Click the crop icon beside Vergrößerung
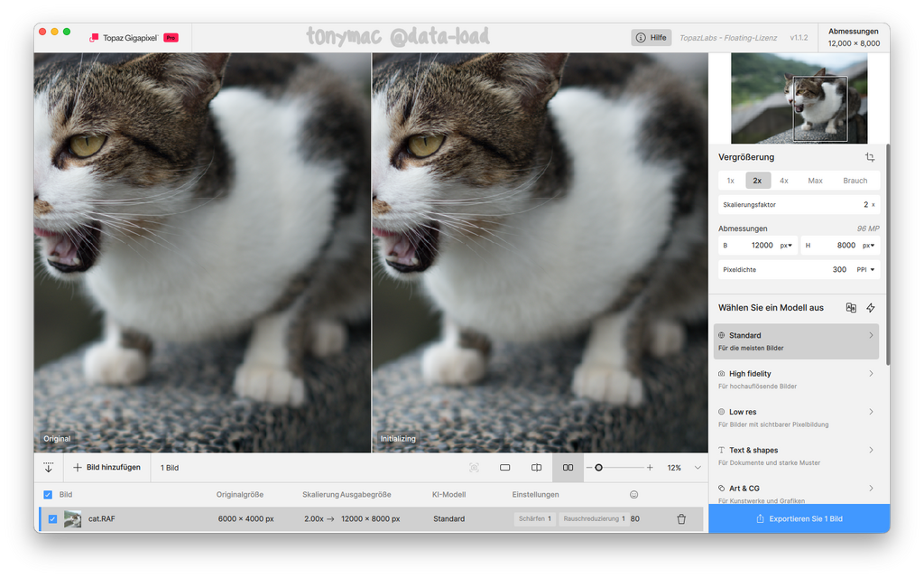The image size is (924, 578). (x=870, y=157)
